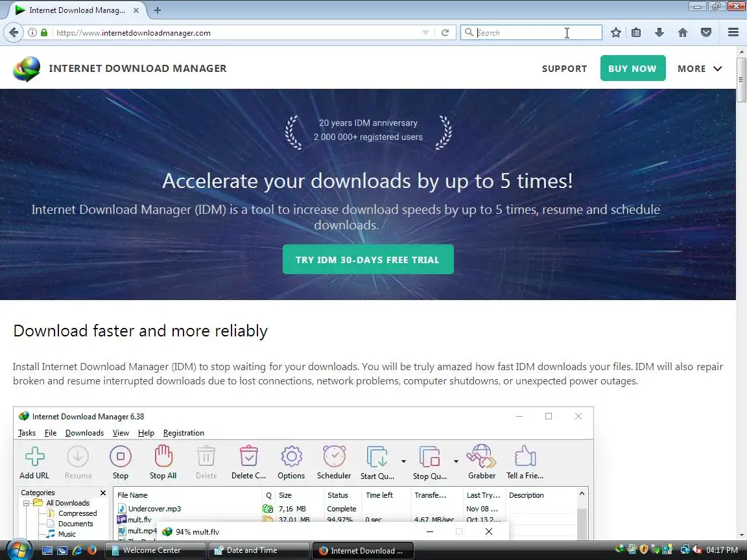Click the muted volume tray icon

pyautogui.click(x=698, y=550)
